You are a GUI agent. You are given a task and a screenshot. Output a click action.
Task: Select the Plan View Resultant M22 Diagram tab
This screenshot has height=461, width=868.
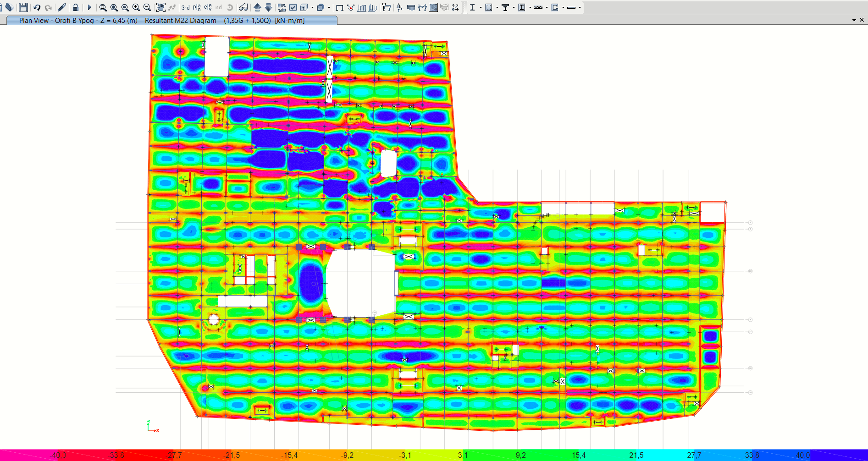pyautogui.click(x=172, y=20)
